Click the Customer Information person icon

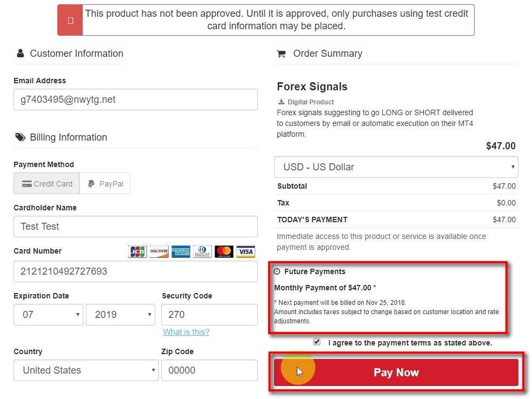click(x=20, y=53)
